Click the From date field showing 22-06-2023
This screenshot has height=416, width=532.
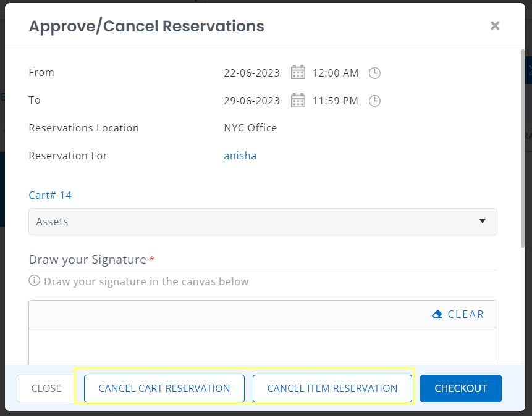[x=251, y=72]
